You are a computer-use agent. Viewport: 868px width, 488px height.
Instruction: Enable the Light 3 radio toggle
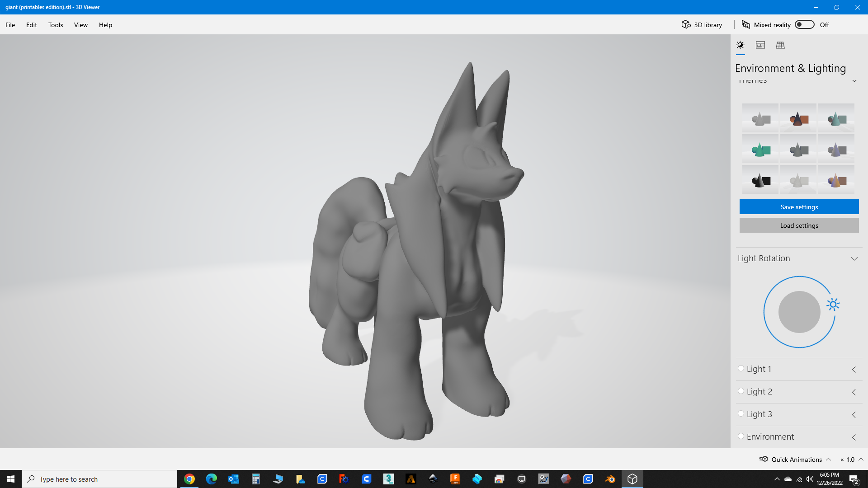[x=741, y=414]
